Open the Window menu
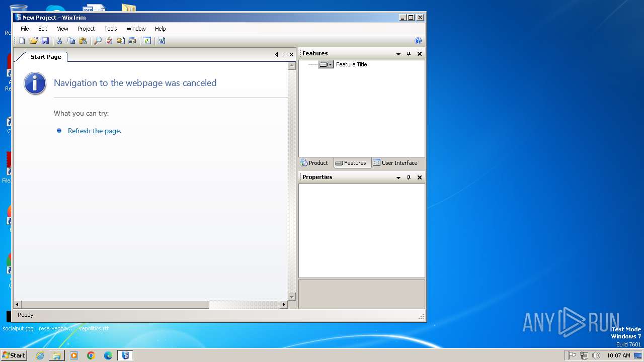Image resolution: width=644 pixels, height=362 pixels. [136, 29]
